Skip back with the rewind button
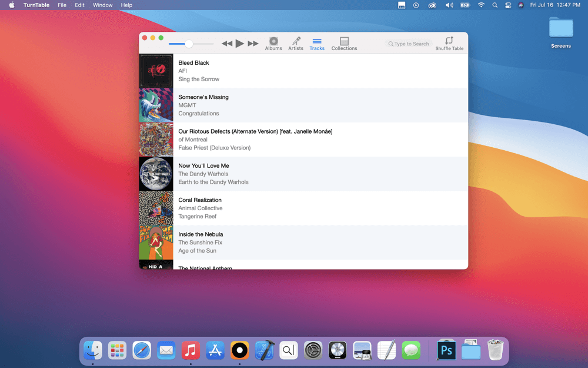Viewport: 588px width, 368px height. point(227,44)
